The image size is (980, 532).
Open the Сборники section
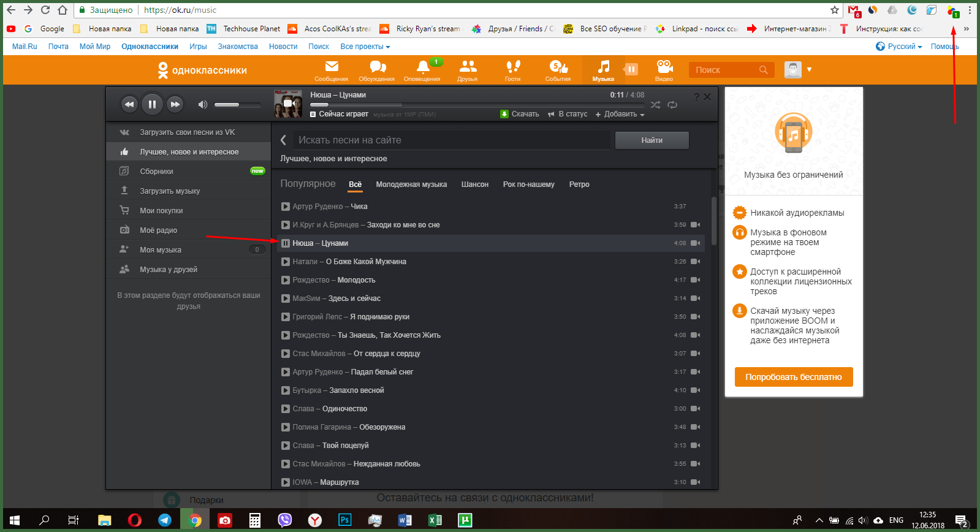[x=188, y=172]
